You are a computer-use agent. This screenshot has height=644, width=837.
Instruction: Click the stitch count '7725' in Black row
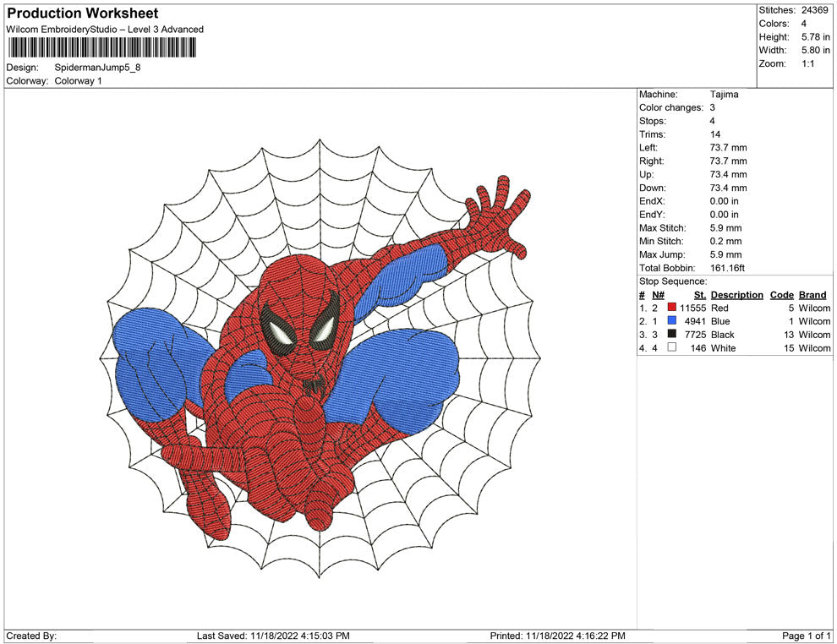696,335
